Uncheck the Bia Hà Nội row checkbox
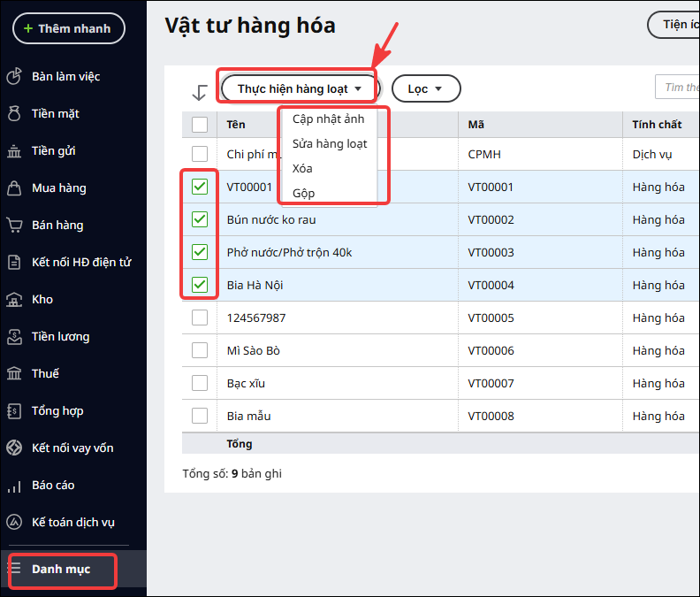This screenshot has width=700, height=597. point(200,285)
